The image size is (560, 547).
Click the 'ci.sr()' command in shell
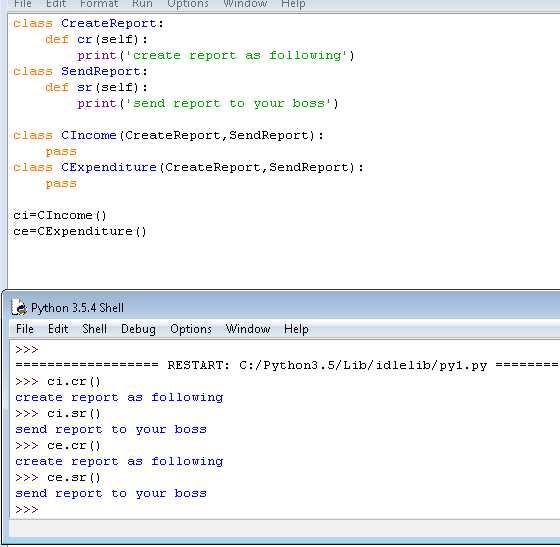74,413
